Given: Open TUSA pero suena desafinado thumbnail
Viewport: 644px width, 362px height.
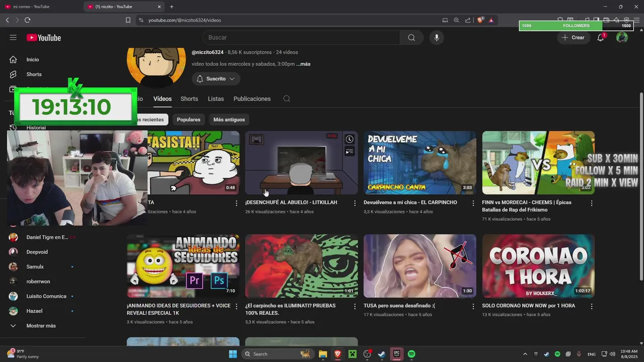Looking at the screenshot, I should (x=420, y=266).
